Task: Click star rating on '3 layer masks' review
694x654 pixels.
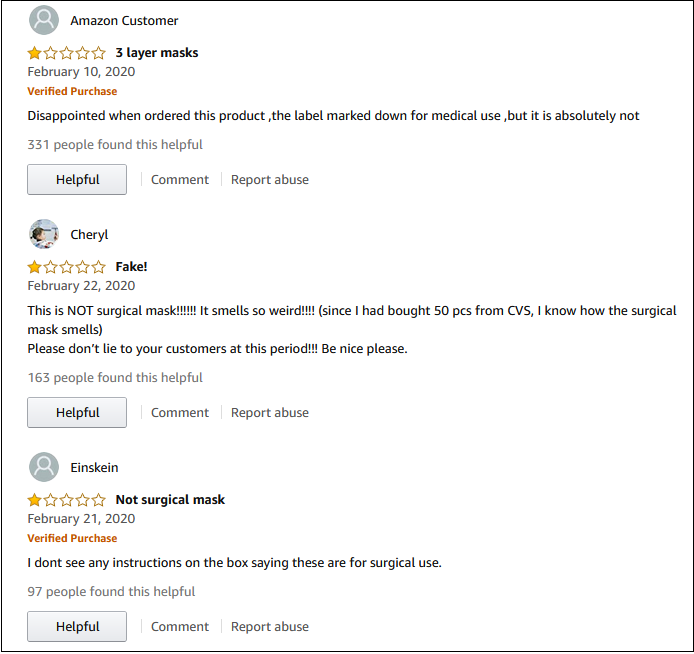Action: [x=66, y=53]
